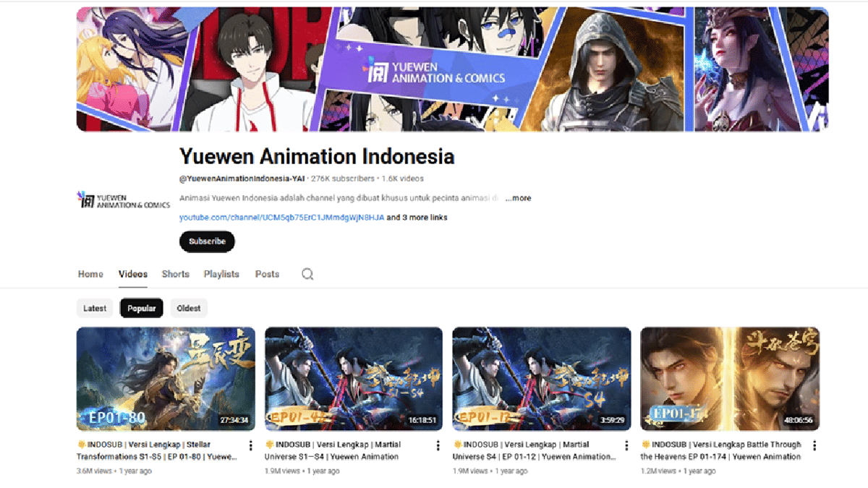Click the Yuewen Animation channel avatar

click(x=123, y=199)
